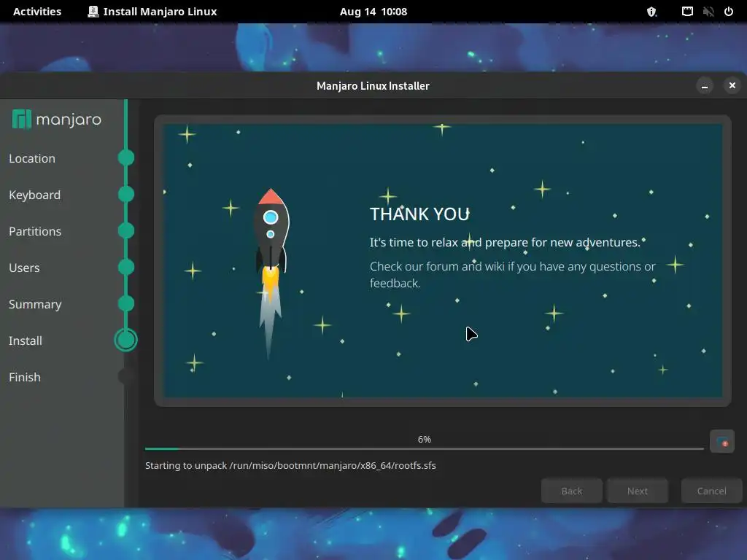Close the Manjaro Linux Installer window
Viewport: 747px width, 560px height.
point(732,85)
